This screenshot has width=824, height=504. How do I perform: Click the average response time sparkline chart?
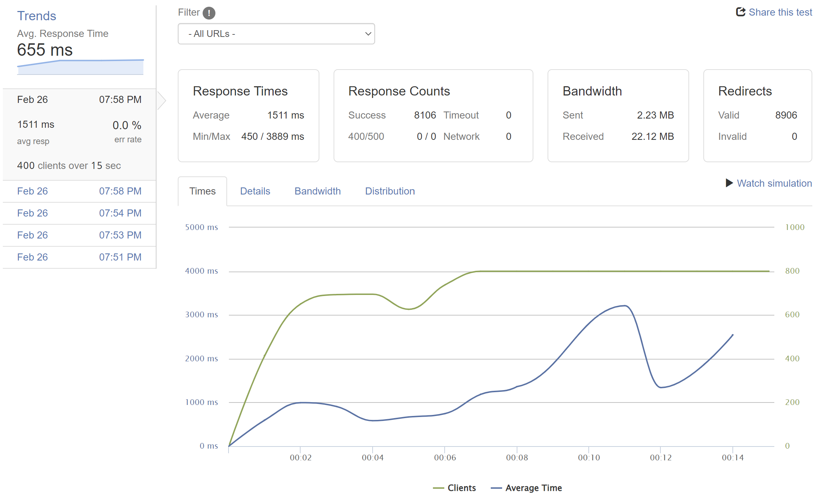pyautogui.click(x=80, y=67)
